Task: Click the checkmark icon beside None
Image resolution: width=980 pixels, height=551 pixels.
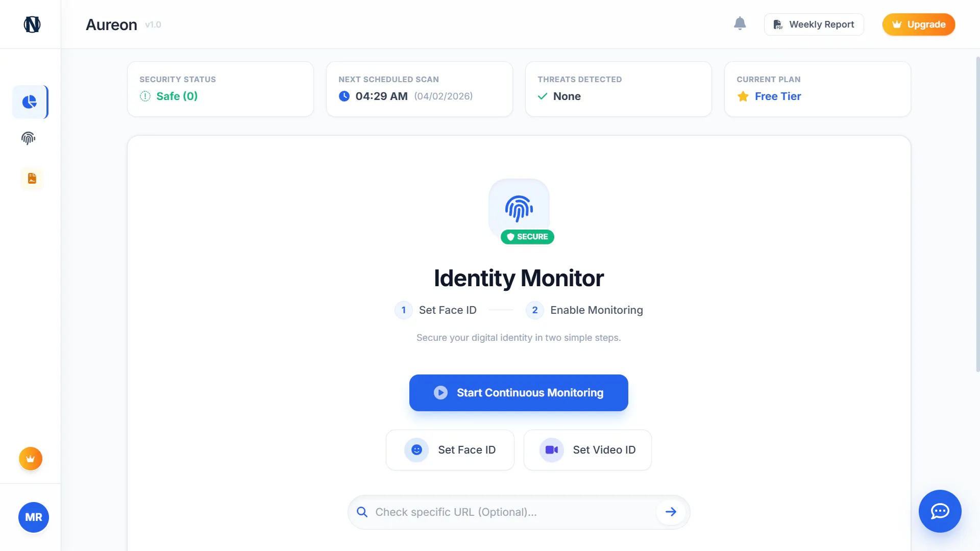Action: (x=543, y=96)
